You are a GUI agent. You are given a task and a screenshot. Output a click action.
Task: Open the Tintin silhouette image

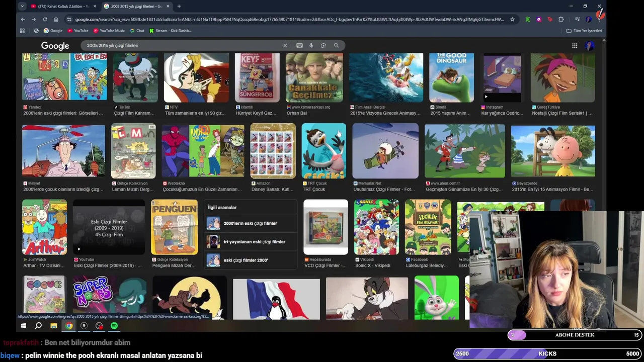tap(190, 298)
